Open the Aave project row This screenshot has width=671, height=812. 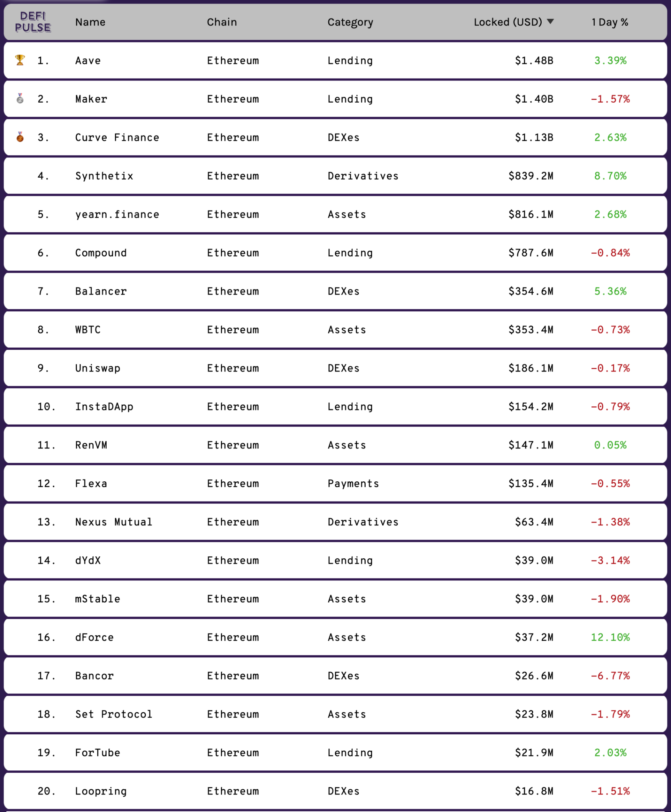[x=335, y=60]
